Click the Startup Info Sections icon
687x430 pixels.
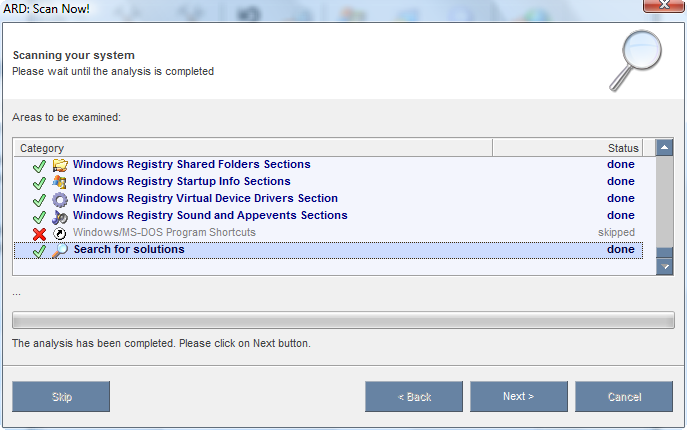click(x=60, y=182)
